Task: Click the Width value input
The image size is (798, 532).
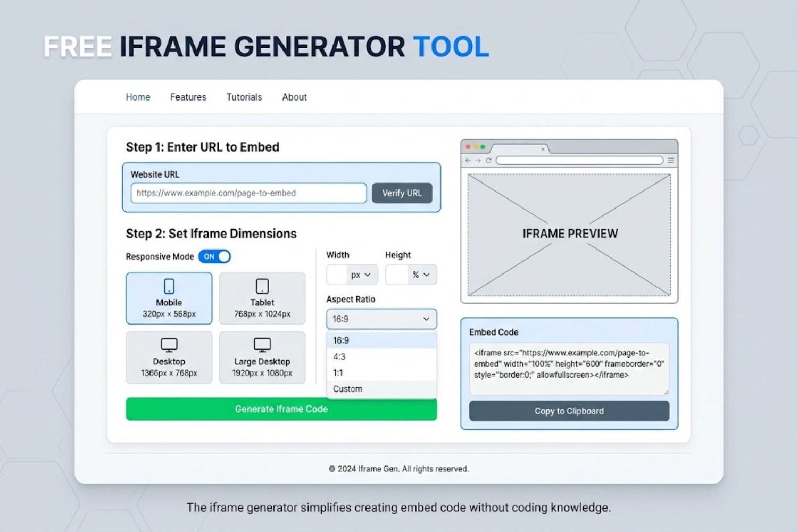Action: pos(337,275)
